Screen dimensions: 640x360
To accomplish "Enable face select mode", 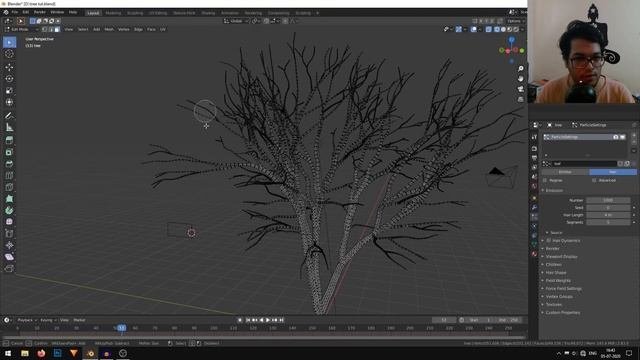I will pyautogui.click(x=57, y=29).
